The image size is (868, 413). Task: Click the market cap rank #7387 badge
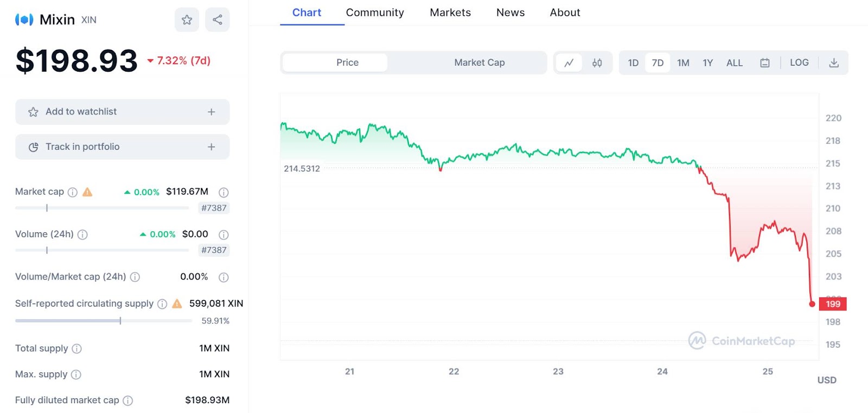click(214, 208)
